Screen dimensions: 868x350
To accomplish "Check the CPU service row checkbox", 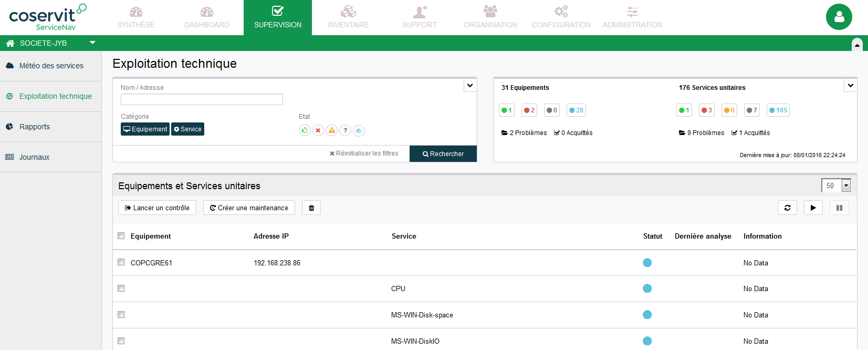I will pyautogui.click(x=121, y=289).
